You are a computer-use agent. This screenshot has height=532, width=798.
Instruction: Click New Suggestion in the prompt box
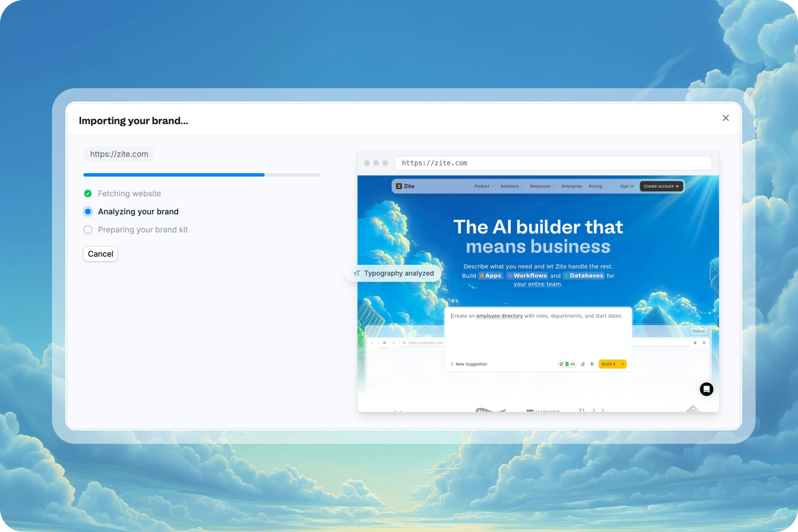469,364
